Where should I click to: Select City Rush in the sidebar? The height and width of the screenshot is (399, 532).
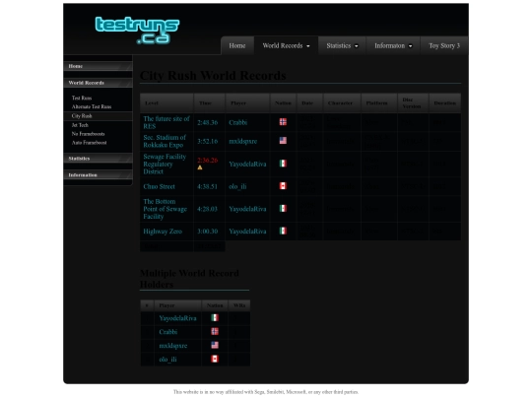[x=82, y=116]
